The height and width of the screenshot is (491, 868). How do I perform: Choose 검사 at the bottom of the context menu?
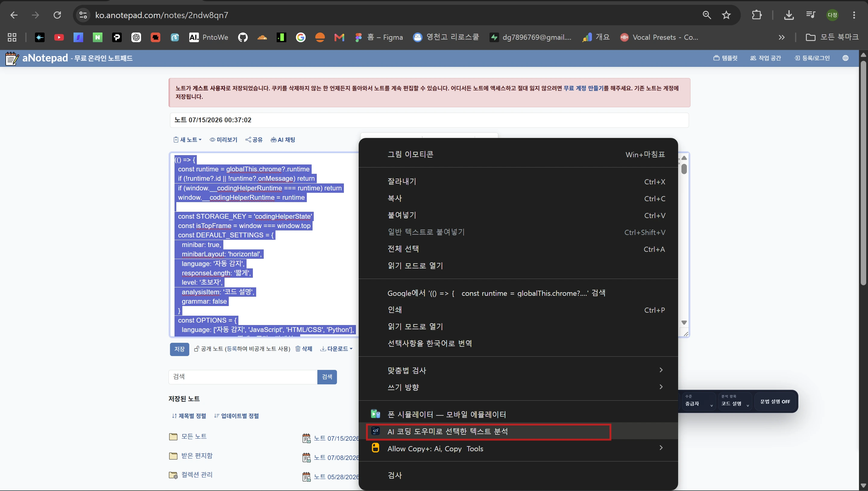tap(518, 475)
